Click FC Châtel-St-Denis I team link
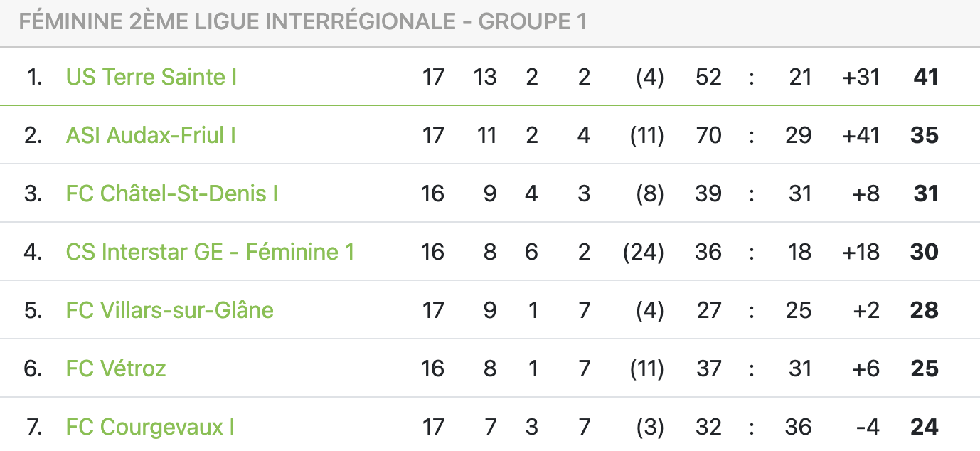980x451 pixels. click(x=172, y=193)
